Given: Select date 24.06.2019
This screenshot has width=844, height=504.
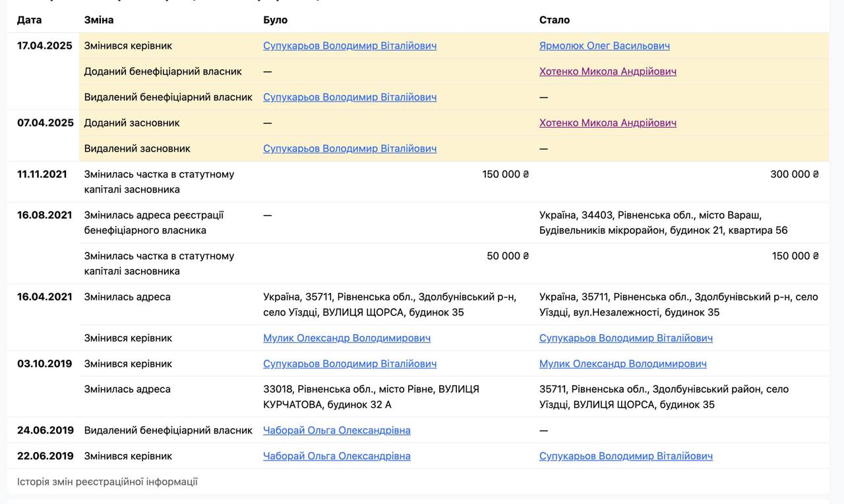Looking at the screenshot, I should click(x=45, y=430).
